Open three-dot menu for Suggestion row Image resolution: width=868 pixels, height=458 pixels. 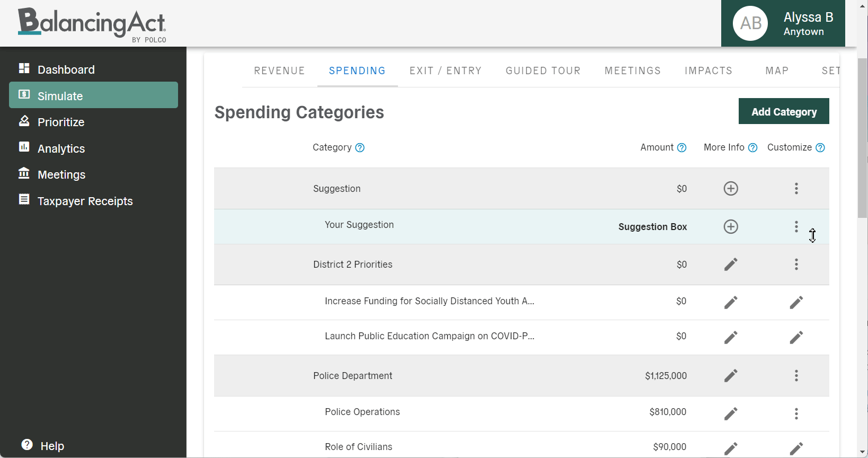796,188
